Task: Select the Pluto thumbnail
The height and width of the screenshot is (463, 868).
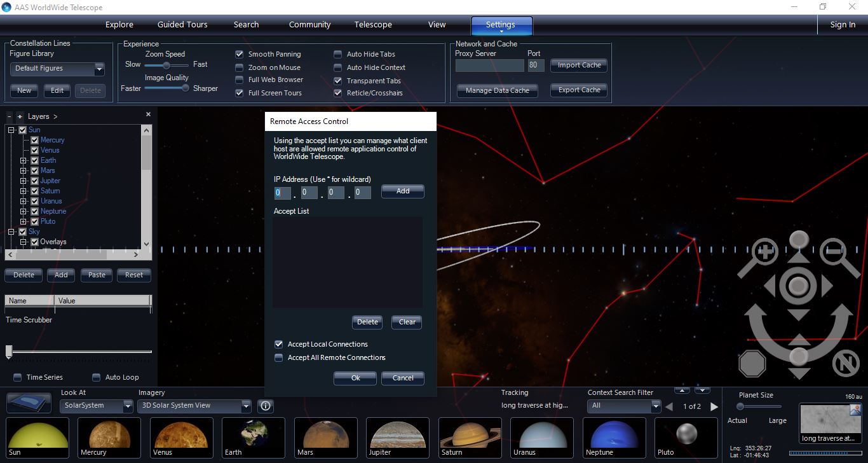Action: (686, 438)
